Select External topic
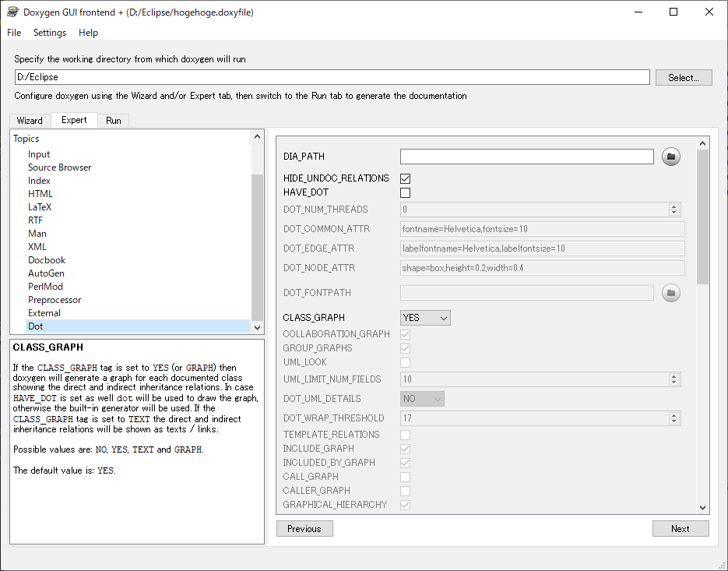728x571 pixels. [x=44, y=313]
